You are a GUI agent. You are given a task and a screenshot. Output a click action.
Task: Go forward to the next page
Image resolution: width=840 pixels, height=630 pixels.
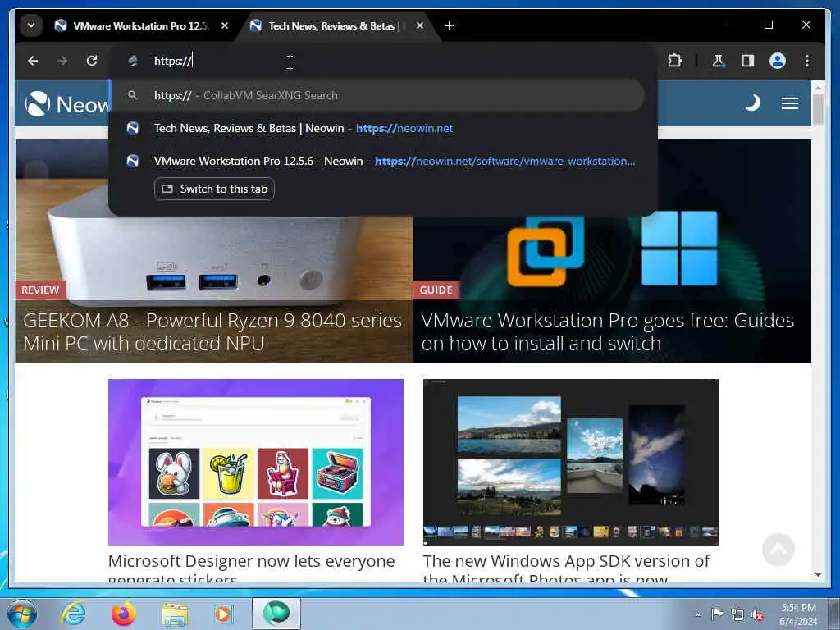point(62,61)
